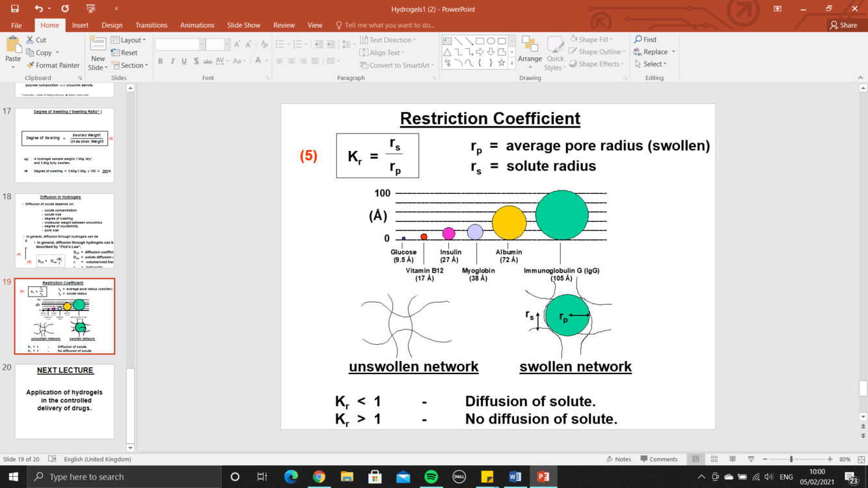The height and width of the screenshot is (488, 868).
Task: Expand the Select dropdown in Editing
Action: pos(651,64)
